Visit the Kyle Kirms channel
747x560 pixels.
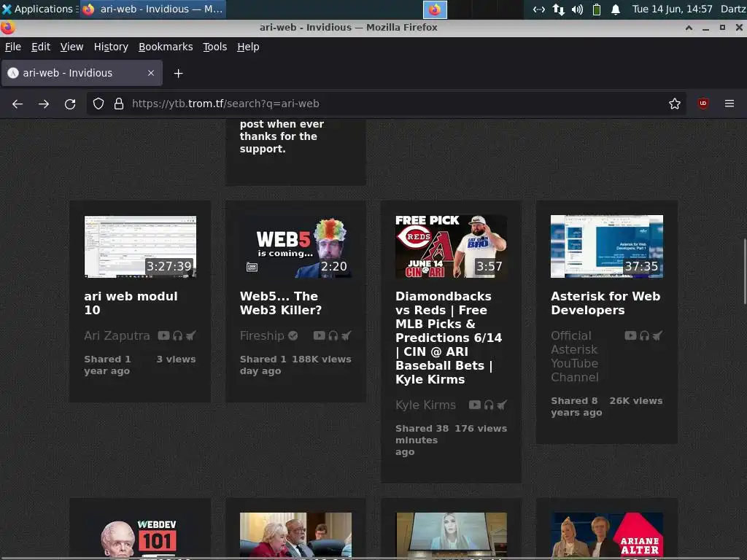click(425, 405)
